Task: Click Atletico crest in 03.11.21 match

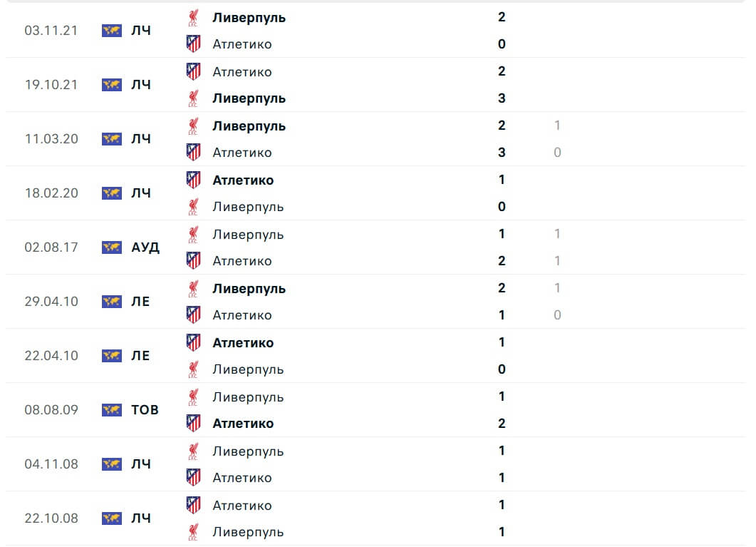Action: 193,44
